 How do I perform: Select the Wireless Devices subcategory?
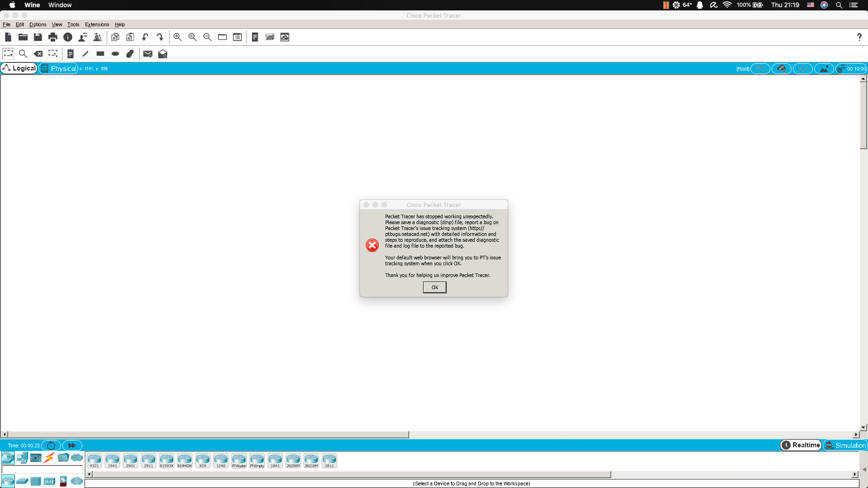pyautogui.click(x=50, y=481)
